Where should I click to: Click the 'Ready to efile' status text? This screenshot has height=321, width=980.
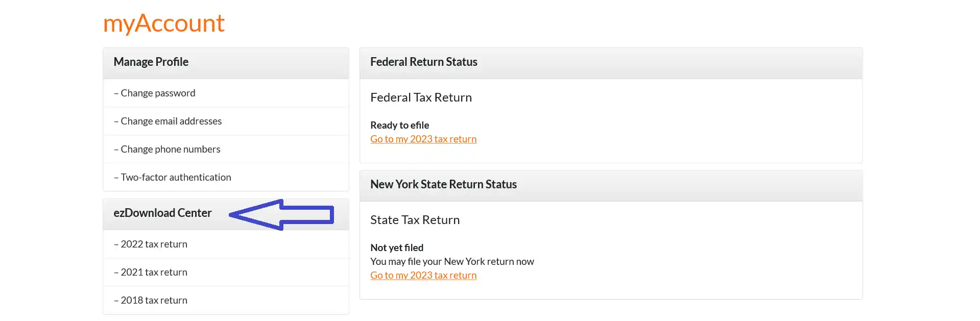click(x=399, y=126)
